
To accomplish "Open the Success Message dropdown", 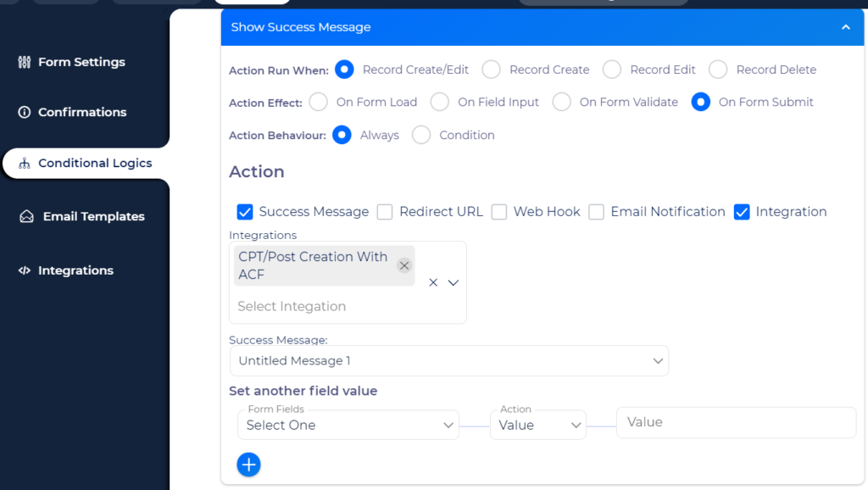I will click(x=449, y=360).
